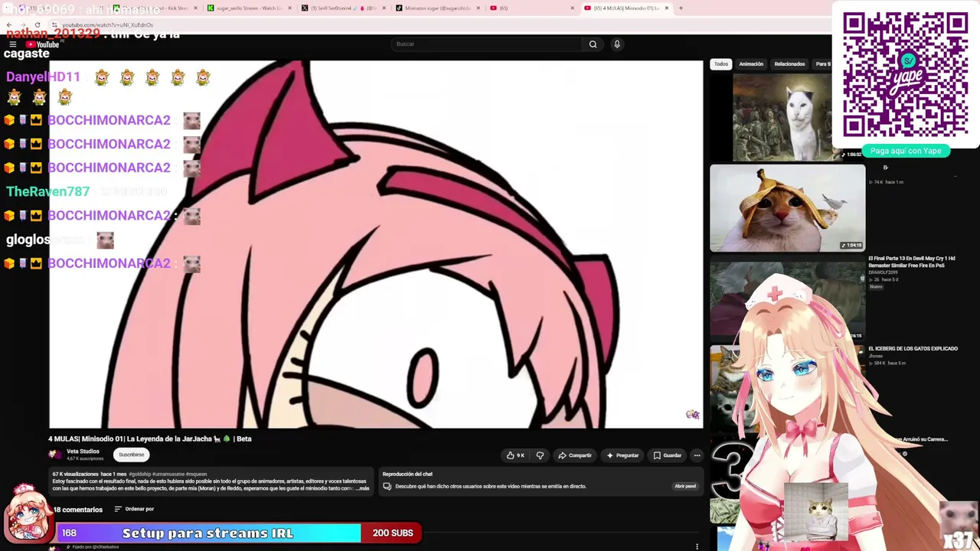Image resolution: width=980 pixels, height=551 pixels.
Task: Click the channel watermark in the player corner
Action: [x=692, y=415]
